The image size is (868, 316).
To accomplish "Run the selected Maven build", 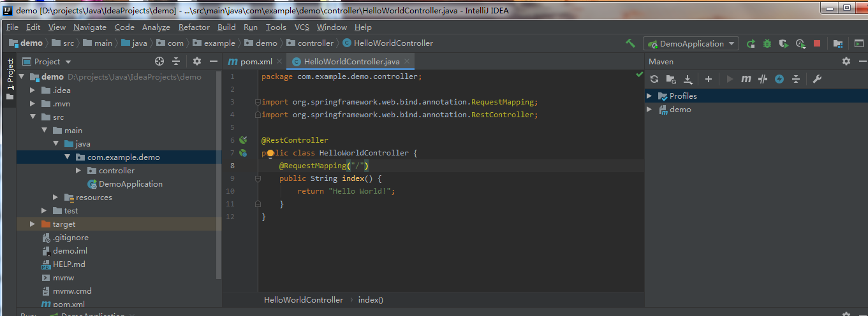I will coord(730,79).
